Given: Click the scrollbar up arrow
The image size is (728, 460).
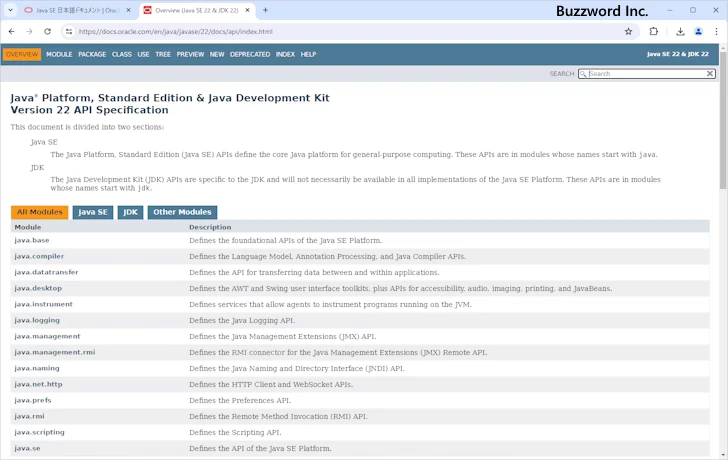Looking at the screenshot, I should coord(723,48).
